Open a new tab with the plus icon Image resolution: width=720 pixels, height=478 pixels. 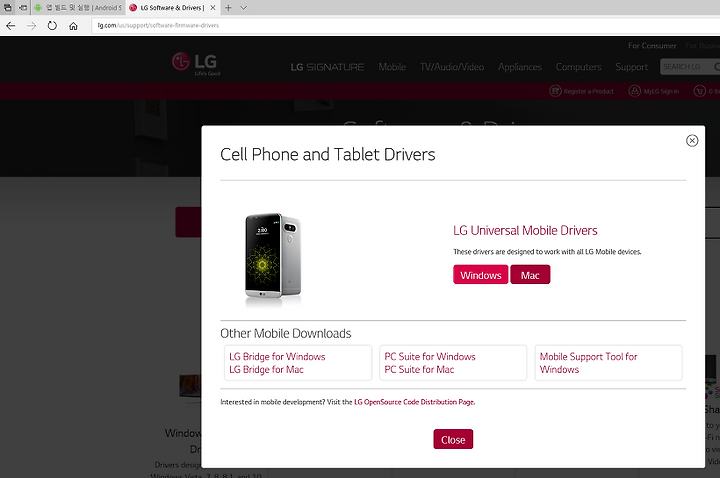(228, 8)
